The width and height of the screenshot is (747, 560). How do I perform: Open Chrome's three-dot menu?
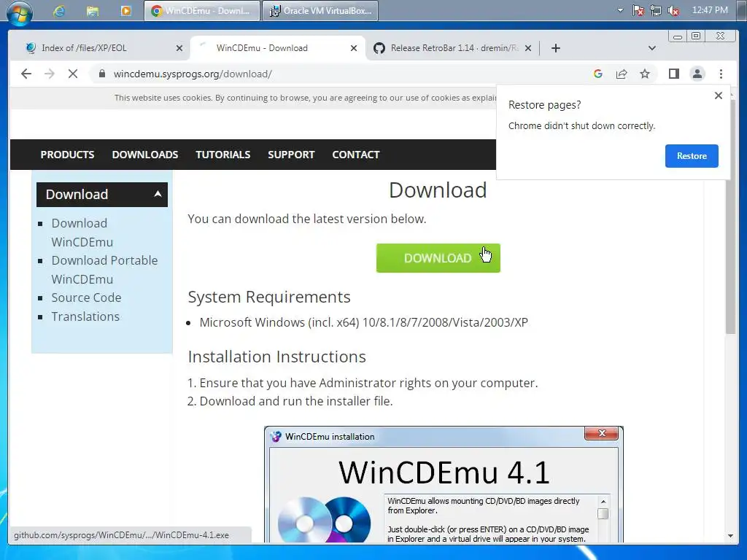(721, 74)
